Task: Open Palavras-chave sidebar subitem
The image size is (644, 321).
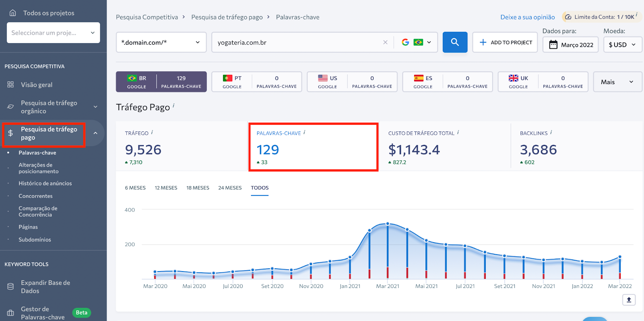Action: pos(37,153)
